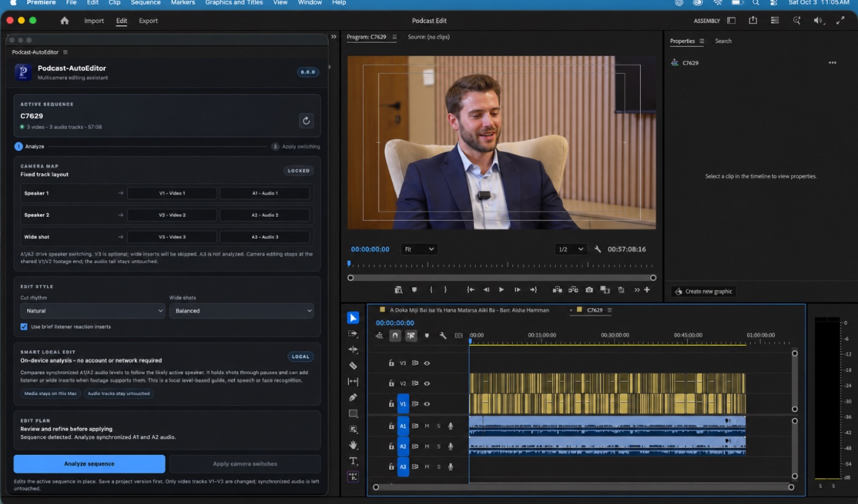Open the Program: C7629 panel menu
The height and width of the screenshot is (504, 858).
395,37
